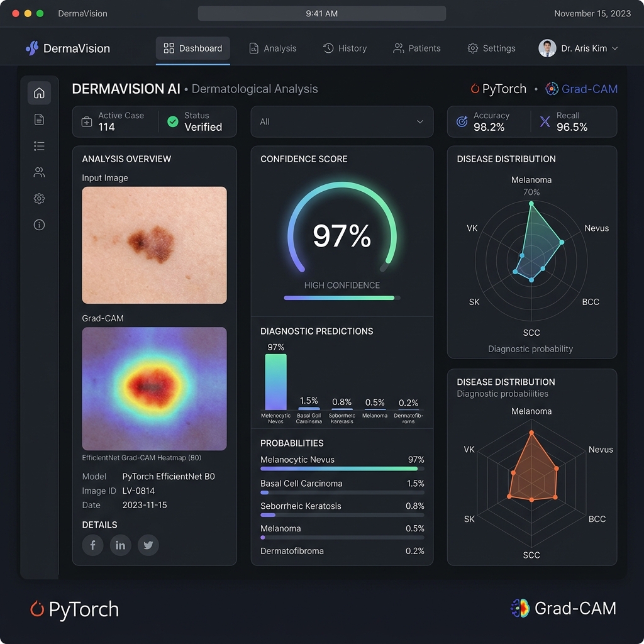
Task: Click the Dermatofibroma 0.2% probability row
Action: tap(342, 551)
